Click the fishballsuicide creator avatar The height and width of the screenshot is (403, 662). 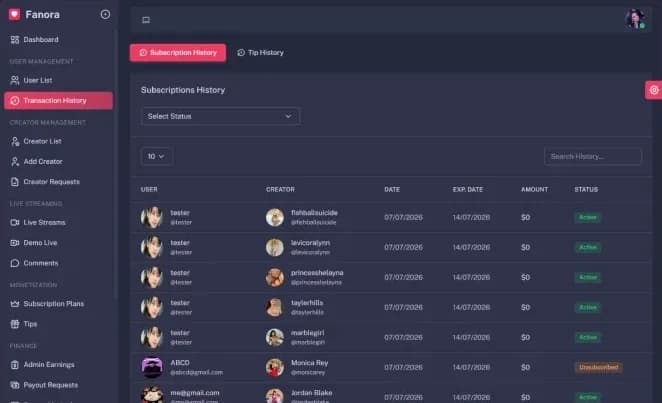275,217
